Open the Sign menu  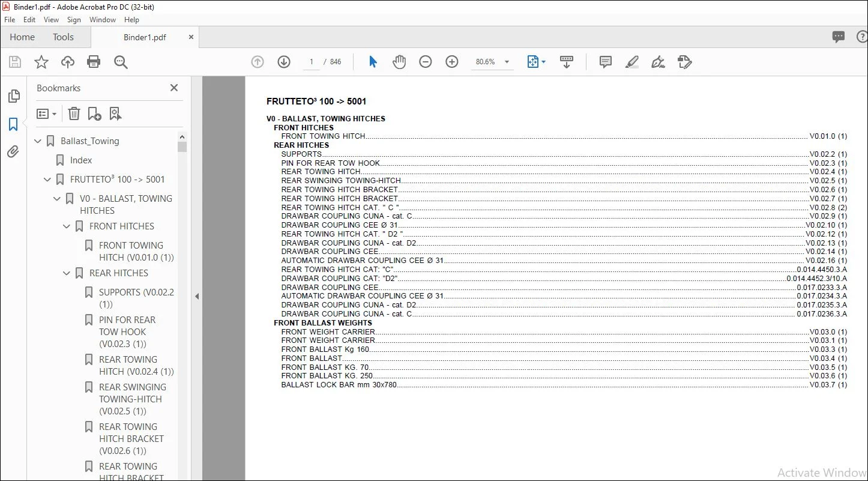tap(74, 20)
